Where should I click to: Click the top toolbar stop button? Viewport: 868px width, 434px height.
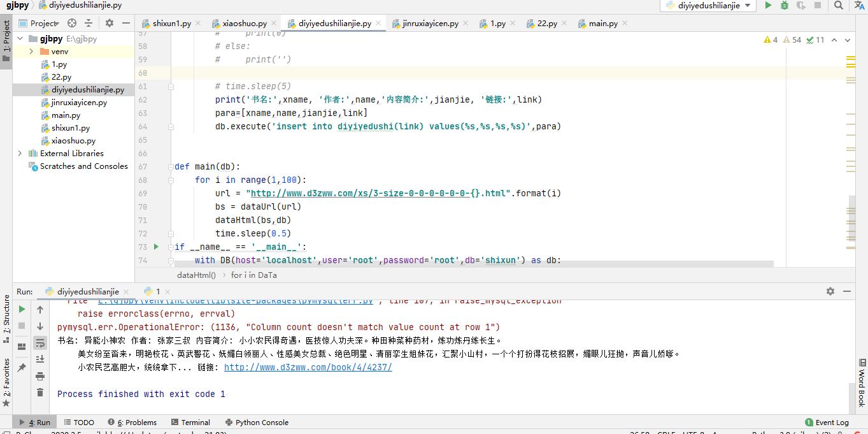(818, 6)
